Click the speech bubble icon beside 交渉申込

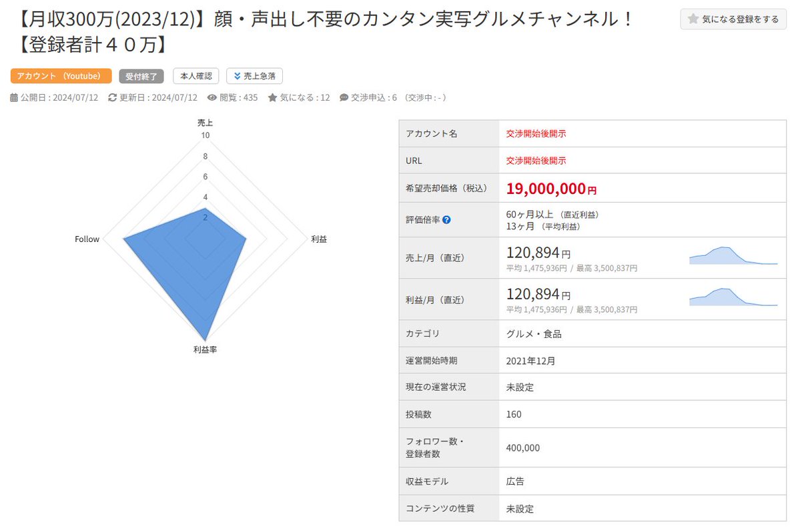[344, 97]
